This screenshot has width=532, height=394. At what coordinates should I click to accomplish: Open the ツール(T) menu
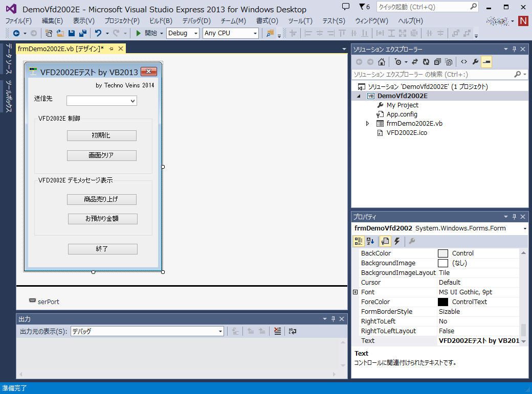(x=300, y=20)
